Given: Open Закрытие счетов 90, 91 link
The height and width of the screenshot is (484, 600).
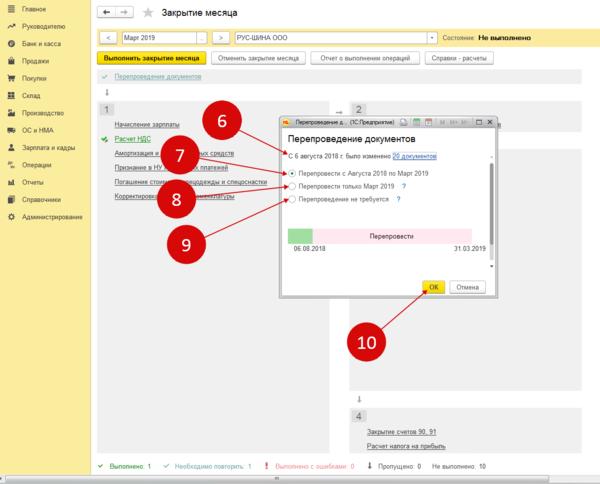Looking at the screenshot, I should pos(401,432).
